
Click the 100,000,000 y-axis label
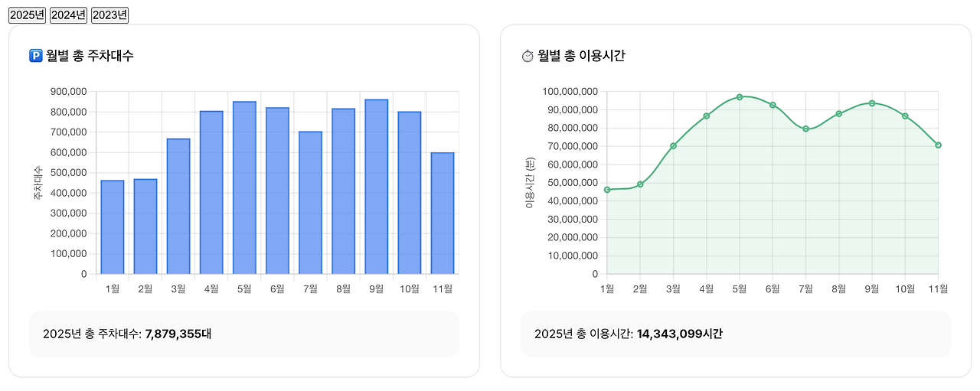[x=569, y=92]
